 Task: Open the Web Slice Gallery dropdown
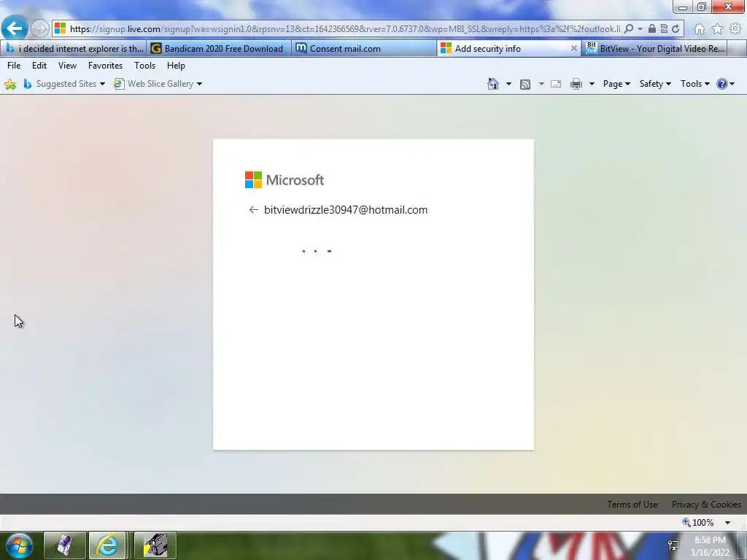(x=158, y=84)
